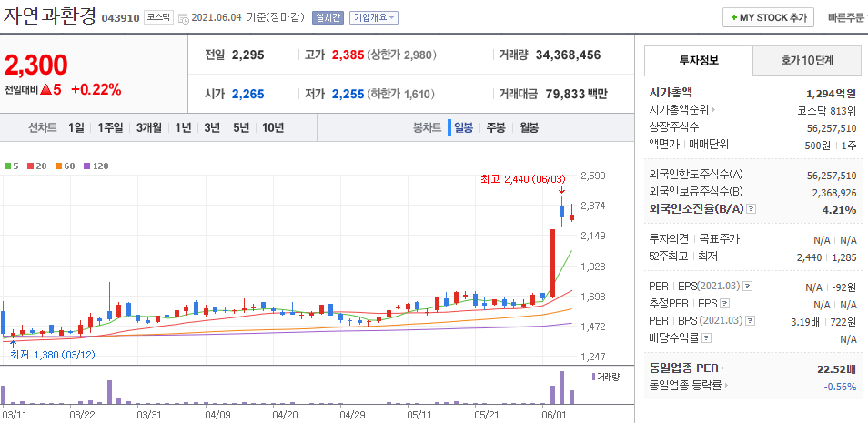Click the tall red candlestick near 06/01
The width and height of the screenshot is (868, 423).
tap(552, 264)
